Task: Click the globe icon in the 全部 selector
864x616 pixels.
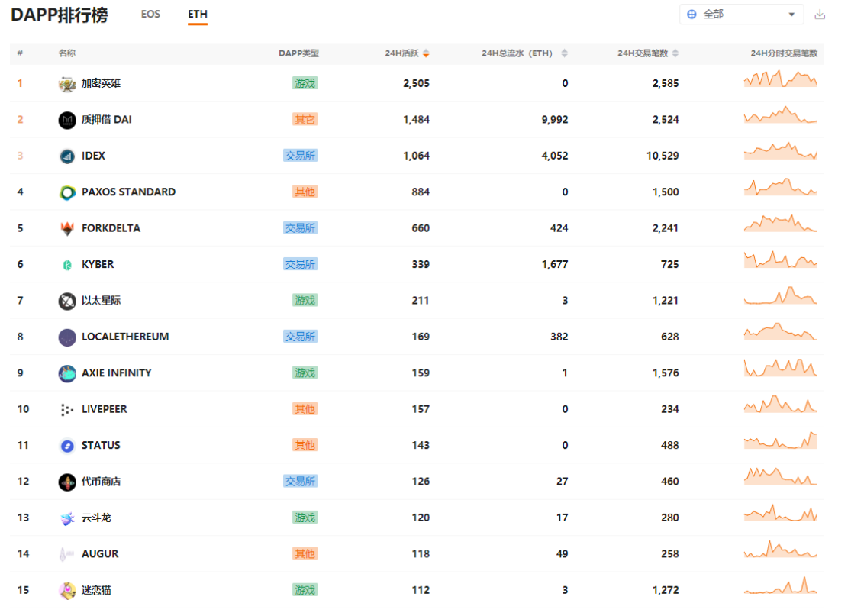Action: 692,15
